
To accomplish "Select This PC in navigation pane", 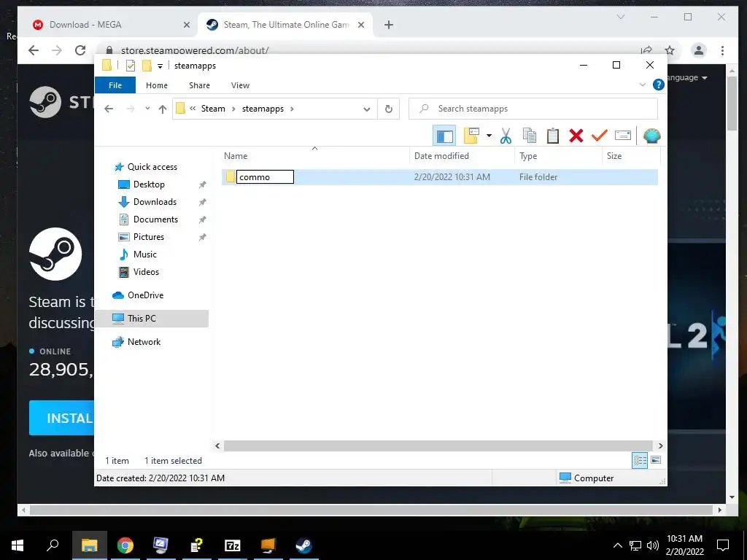I will (152, 319).
